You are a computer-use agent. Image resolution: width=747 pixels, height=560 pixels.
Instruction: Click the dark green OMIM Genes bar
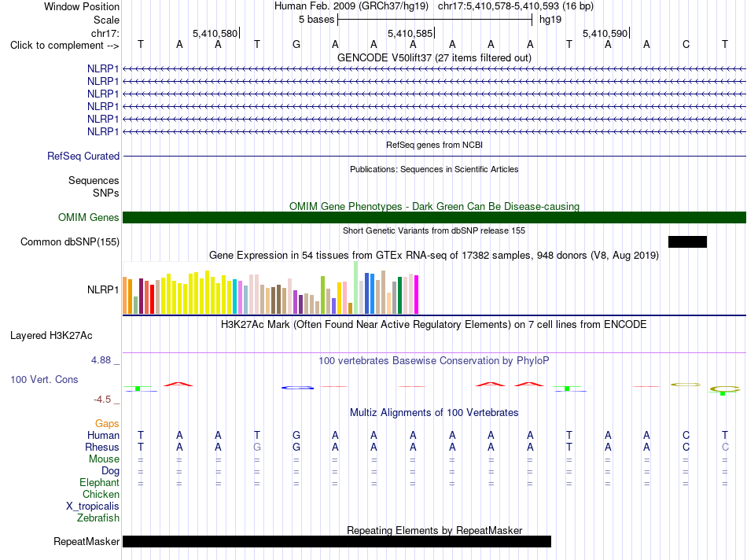435,217
